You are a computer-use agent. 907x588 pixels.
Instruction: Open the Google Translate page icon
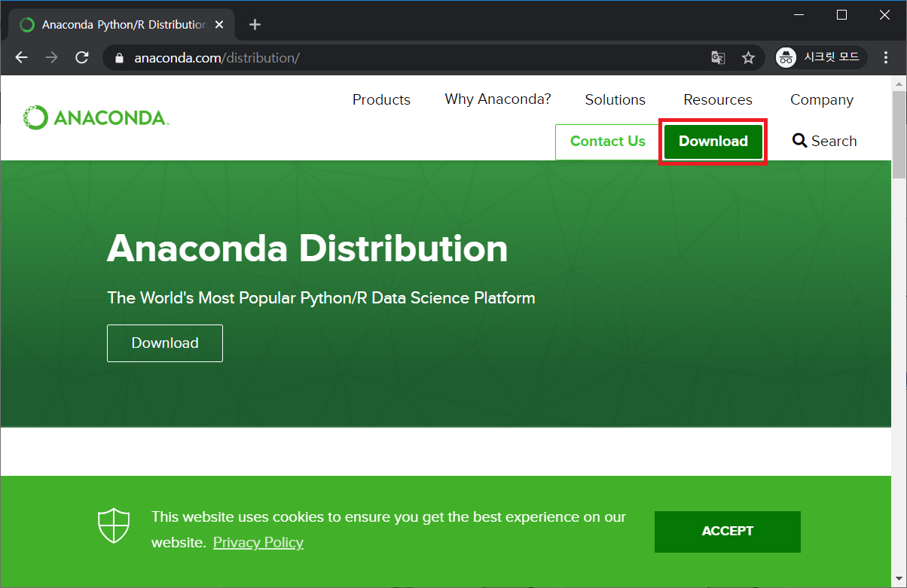coord(718,58)
